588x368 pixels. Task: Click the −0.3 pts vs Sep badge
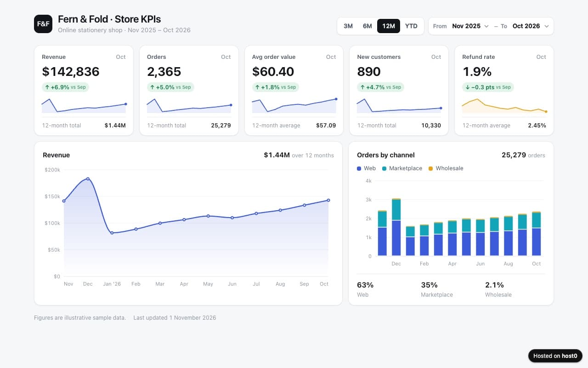click(x=488, y=87)
